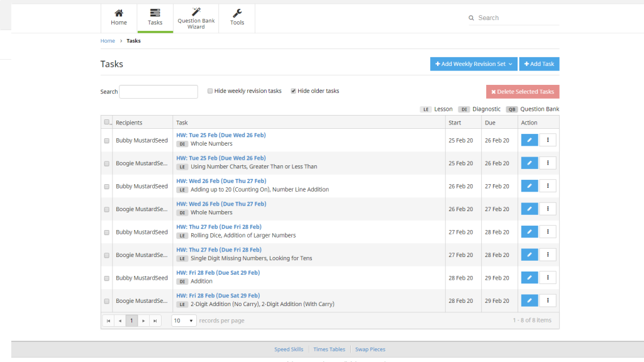Open the Speed Skills footer link
This screenshot has width=644, height=362.
point(289,349)
